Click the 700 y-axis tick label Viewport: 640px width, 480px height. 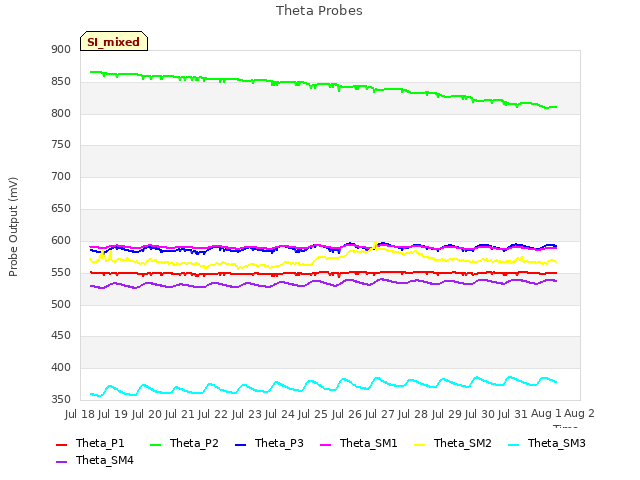[x=61, y=176]
